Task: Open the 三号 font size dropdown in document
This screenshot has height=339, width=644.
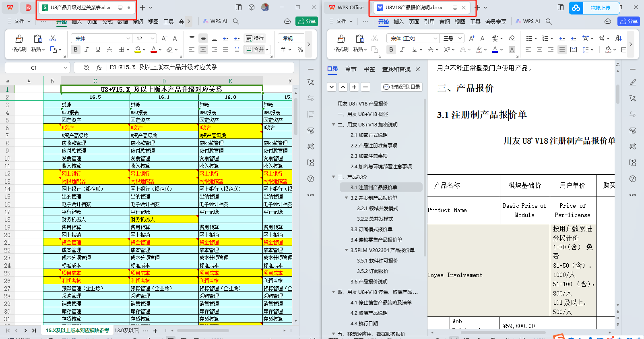Action: 460,38
